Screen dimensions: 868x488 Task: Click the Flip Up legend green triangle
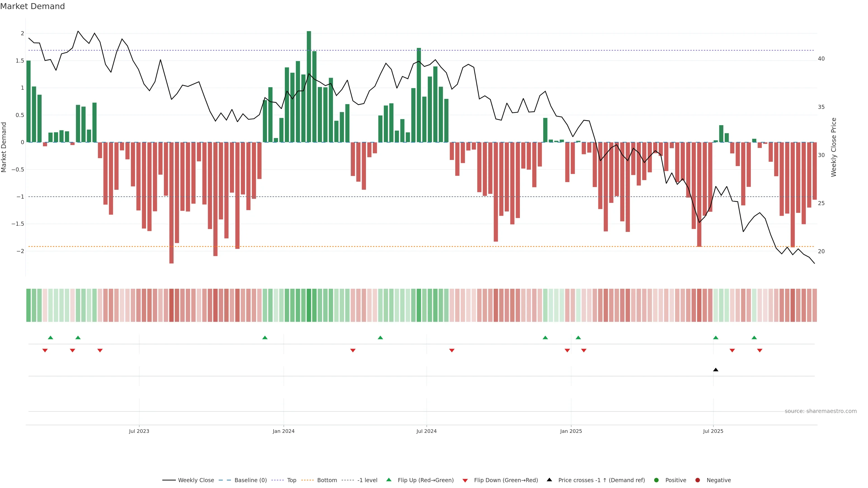[389, 480]
